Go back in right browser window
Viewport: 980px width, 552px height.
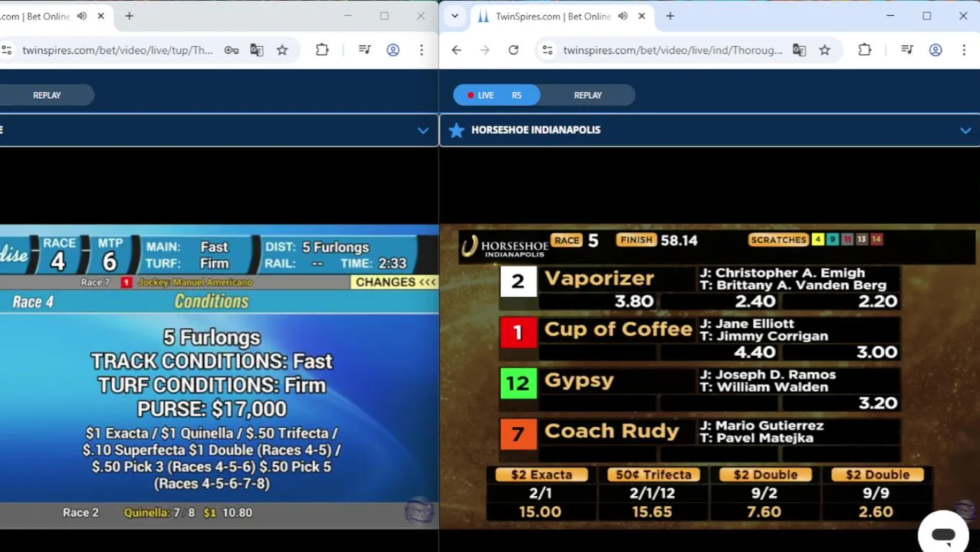pyautogui.click(x=456, y=50)
